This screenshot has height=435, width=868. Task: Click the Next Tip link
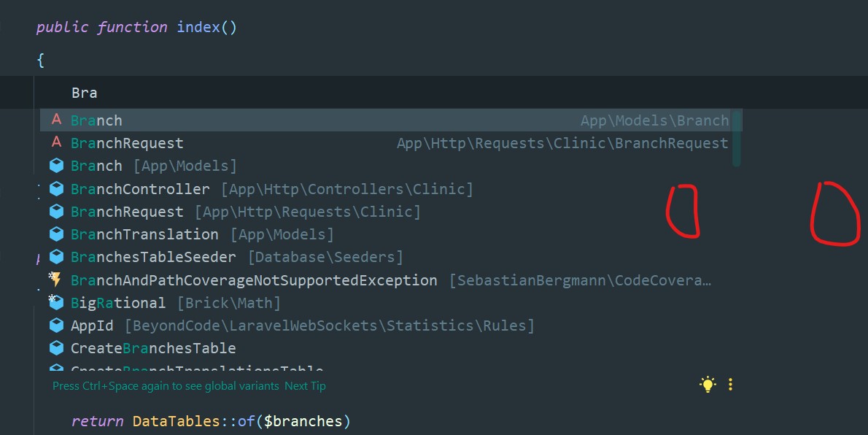[x=305, y=385]
